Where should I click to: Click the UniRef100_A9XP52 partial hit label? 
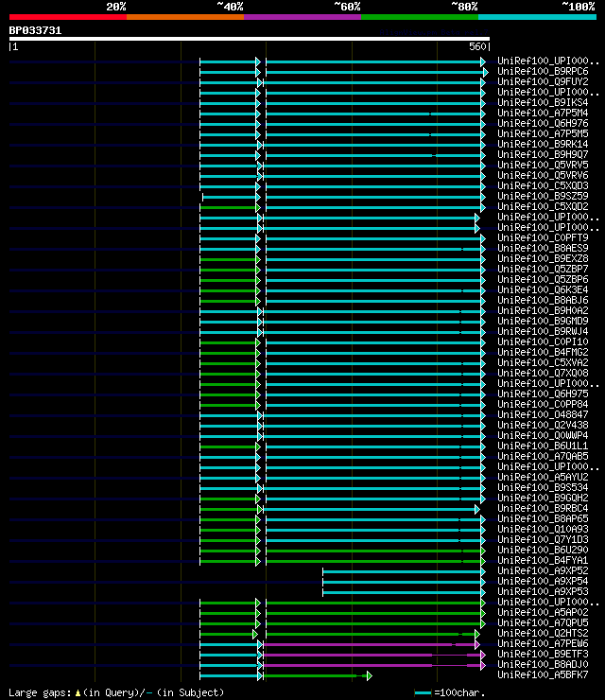pyautogui.click(x=543, y=570)
